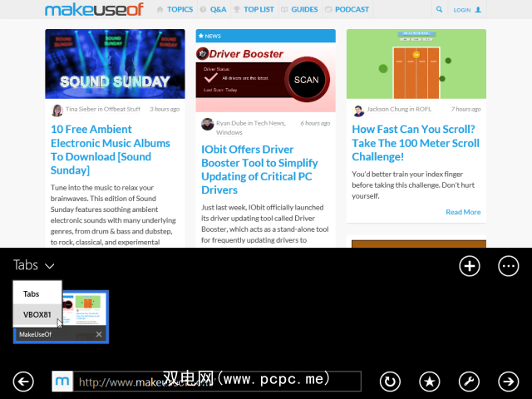
Task: Open TOP LIST navigation item
Action: click(254, 9)
